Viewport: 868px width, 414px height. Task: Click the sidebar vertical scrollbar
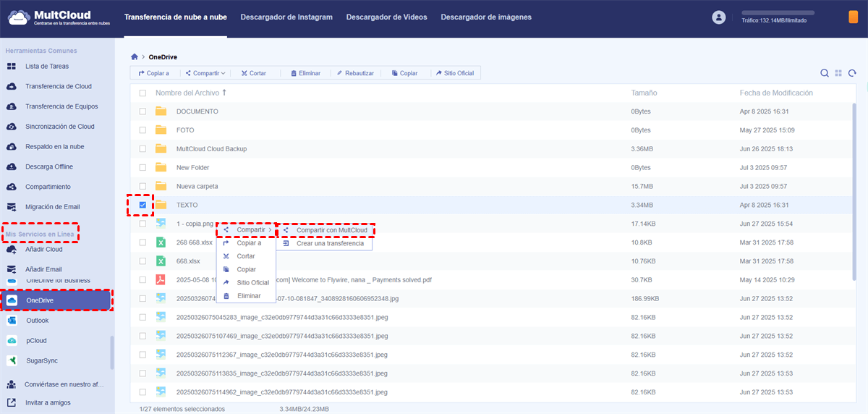[x=111, y=352]
